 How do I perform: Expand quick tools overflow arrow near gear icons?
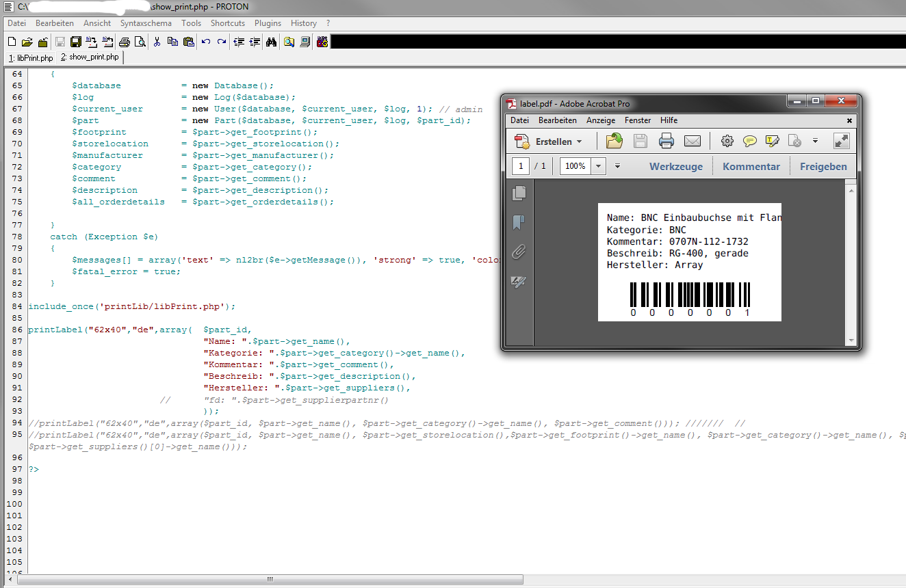pos(815,142)
